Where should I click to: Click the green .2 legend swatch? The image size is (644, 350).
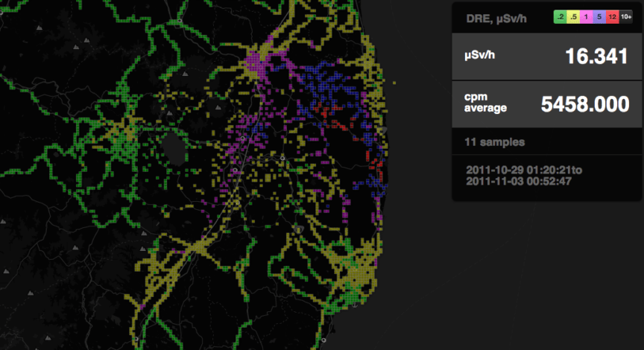coord(561,16)
